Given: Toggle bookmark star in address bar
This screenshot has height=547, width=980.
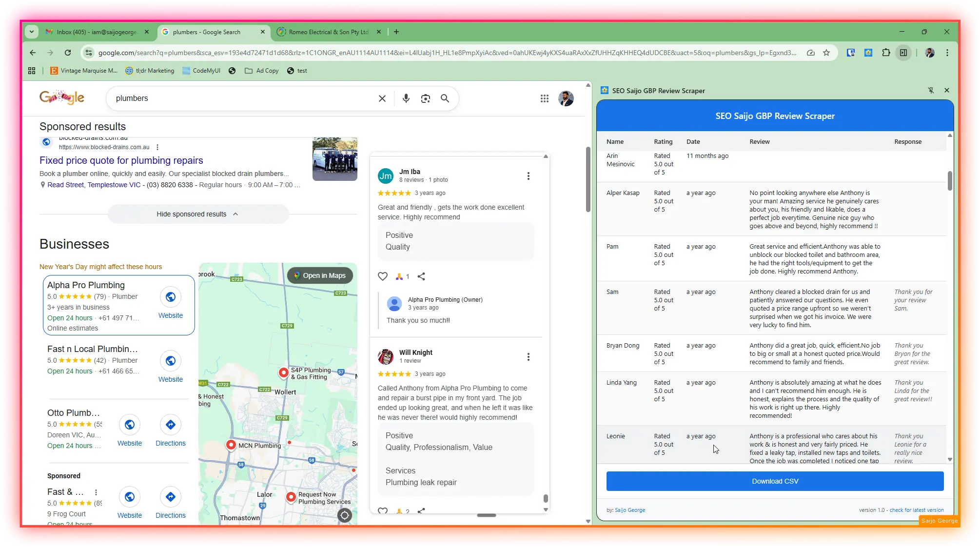Looking at the screenshot, I should pyautogui.click(x=826, y=52).
